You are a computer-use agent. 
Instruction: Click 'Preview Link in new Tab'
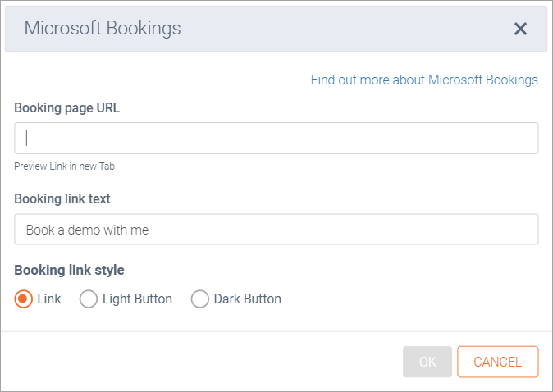64,166
